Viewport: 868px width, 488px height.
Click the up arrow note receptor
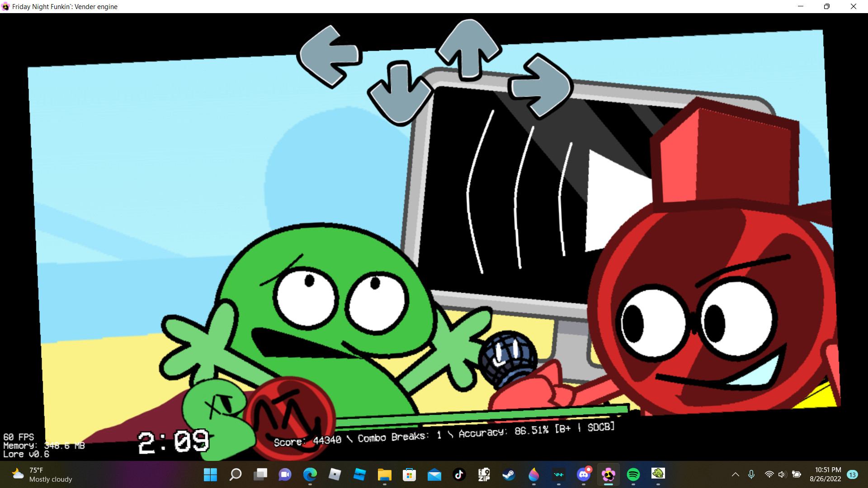(469, 49)
